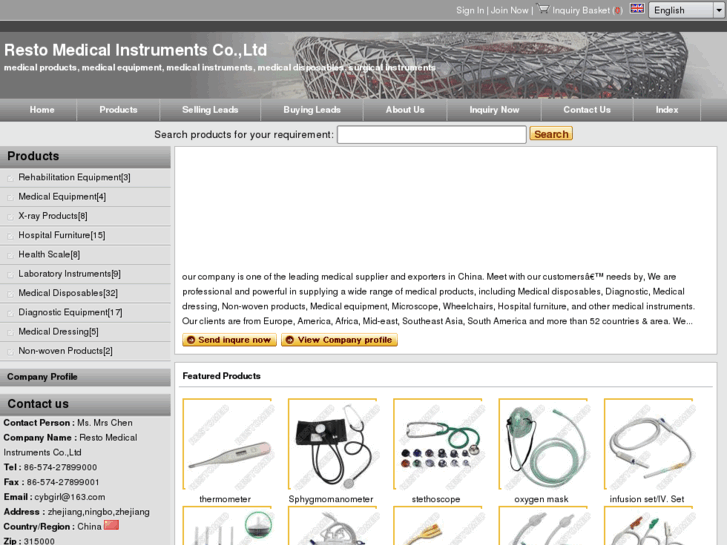The width and height of the screenshot is (727, 545).
Task: Open the Products menu tab
Action: pos(118,110)
